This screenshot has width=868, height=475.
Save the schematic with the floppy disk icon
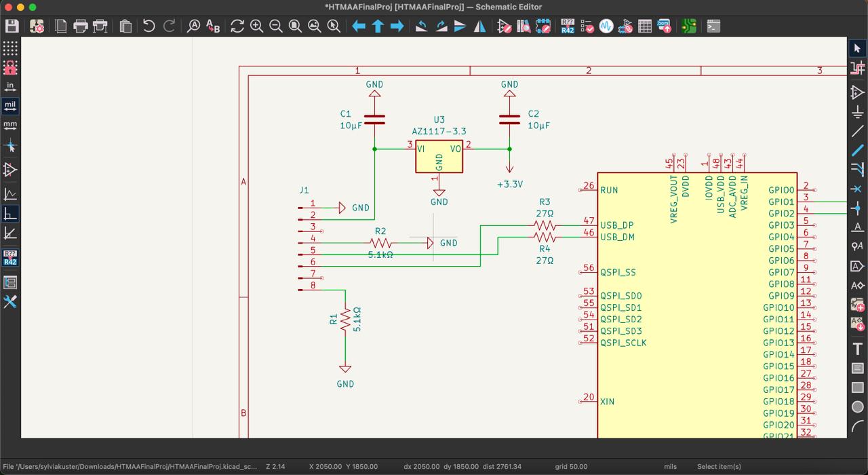(x=12, y=26)
